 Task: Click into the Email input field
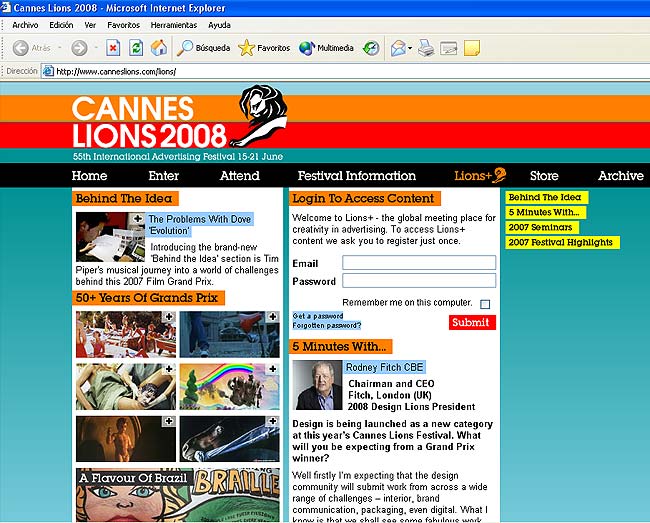coord(419,263)
